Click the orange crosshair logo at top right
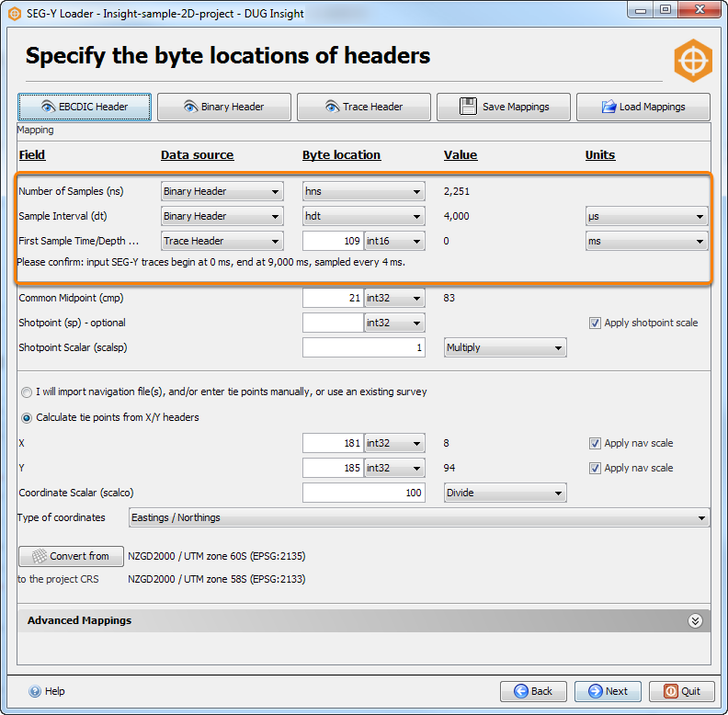Image resolution: width=728 pixels, height=715 pixels. 693,61
